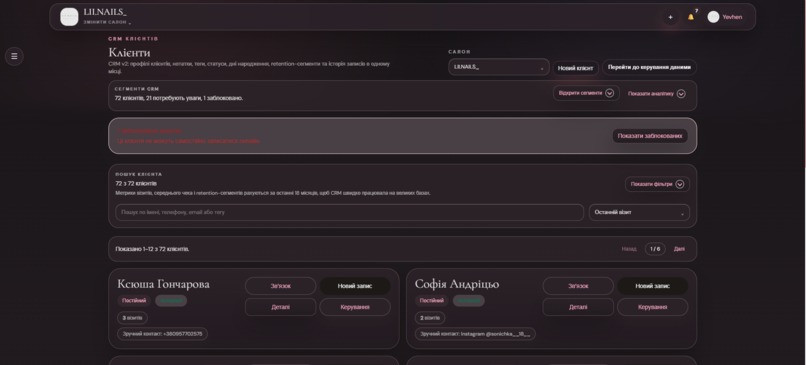Click the Клієнти page heading

(130, 52)
